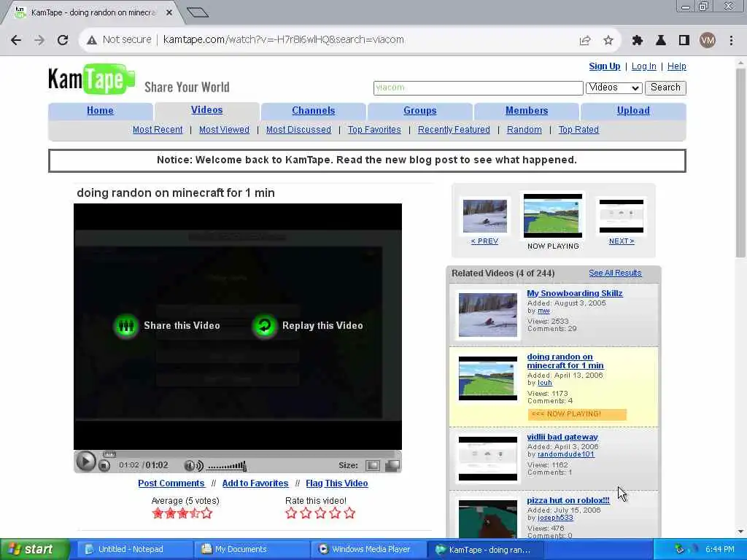
Task: Click Post Comments link
Action: pos(171,483)
